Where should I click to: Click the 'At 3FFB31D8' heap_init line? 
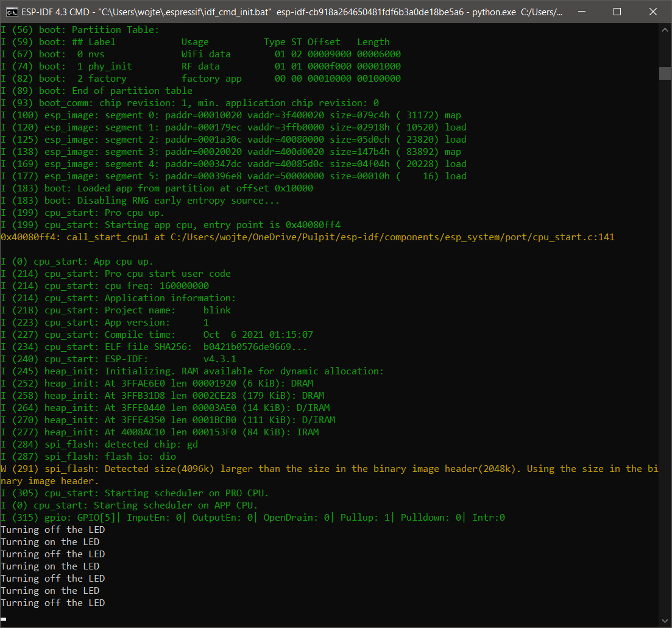[x=163, y=396]
